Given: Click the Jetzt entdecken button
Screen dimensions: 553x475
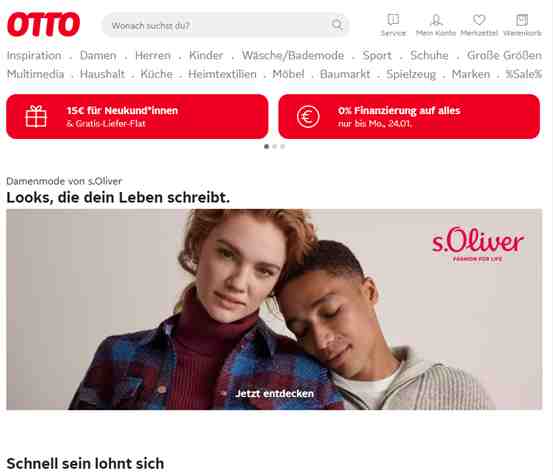Looking at the screenshot, I should point(274,394).
